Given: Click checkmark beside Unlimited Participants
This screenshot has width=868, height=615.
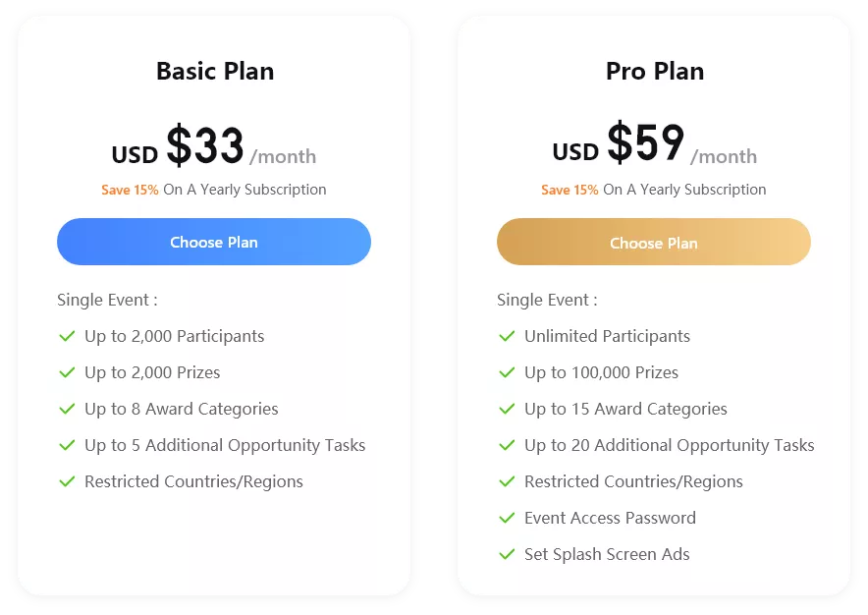Looking at the screenshot, I should pyautogui.click(x=507, y=336).
